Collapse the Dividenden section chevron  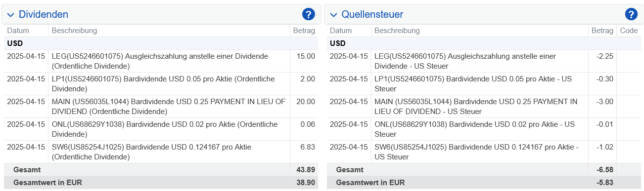(x=10, y=15)
